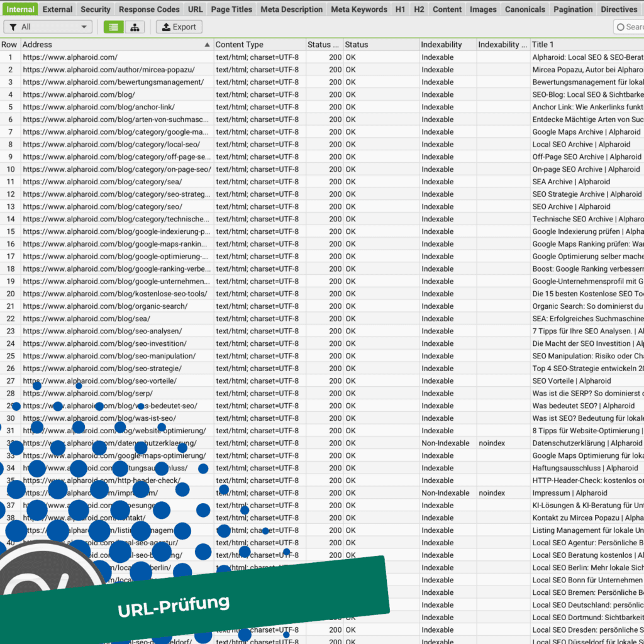
Task: Click title 'SEA Archive | Alpharoid'
Action: click(571, 182)
